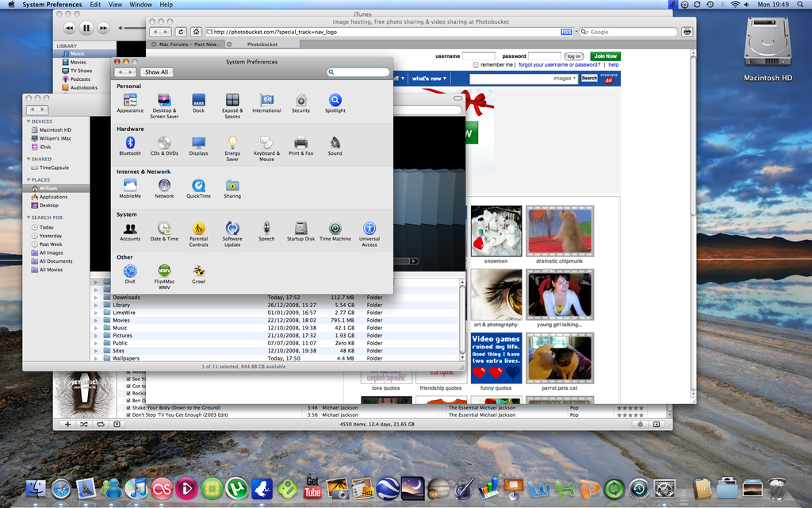
Task: Collapse the SEARCH FOR section in Finder
Action: tap(29, 217)
